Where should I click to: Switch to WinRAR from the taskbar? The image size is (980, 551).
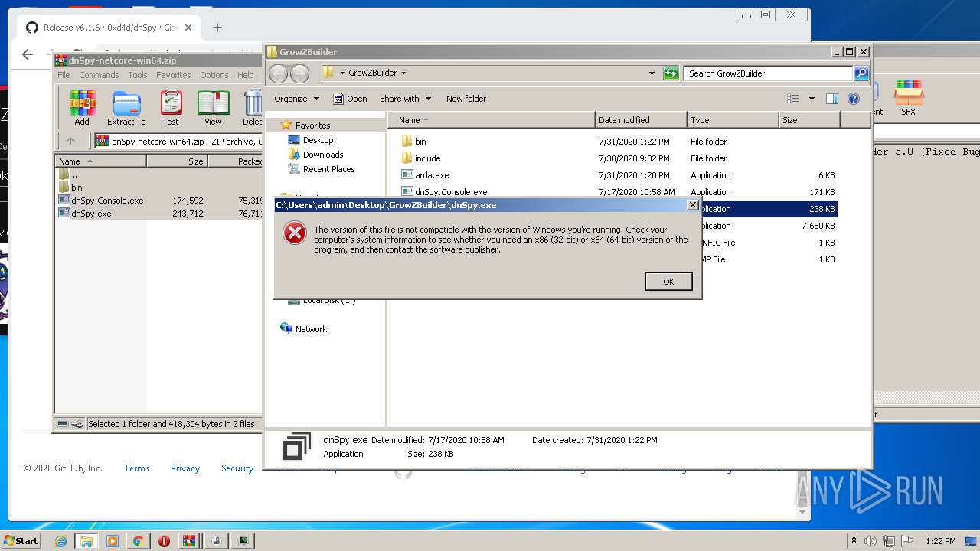(x=189, y=541)
